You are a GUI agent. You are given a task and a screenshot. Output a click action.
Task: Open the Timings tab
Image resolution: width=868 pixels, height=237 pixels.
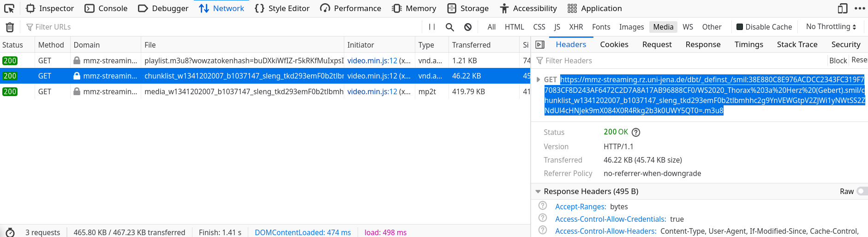pos(748,44)
